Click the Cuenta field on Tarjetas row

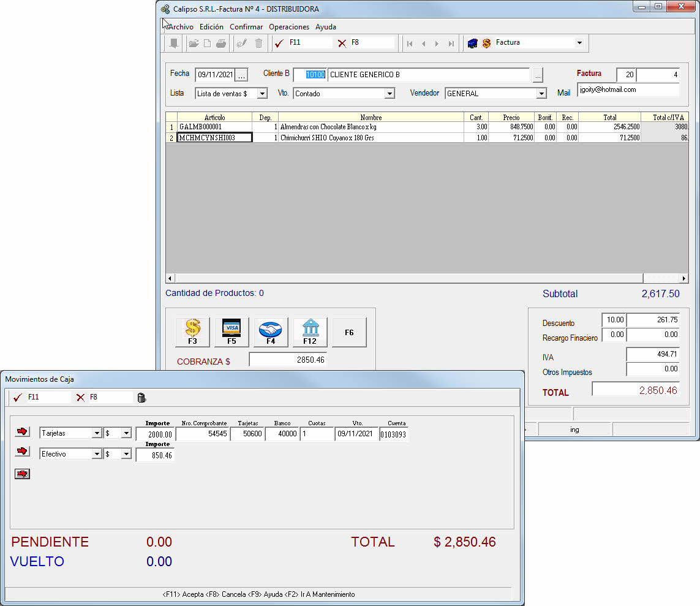(393, 434)
